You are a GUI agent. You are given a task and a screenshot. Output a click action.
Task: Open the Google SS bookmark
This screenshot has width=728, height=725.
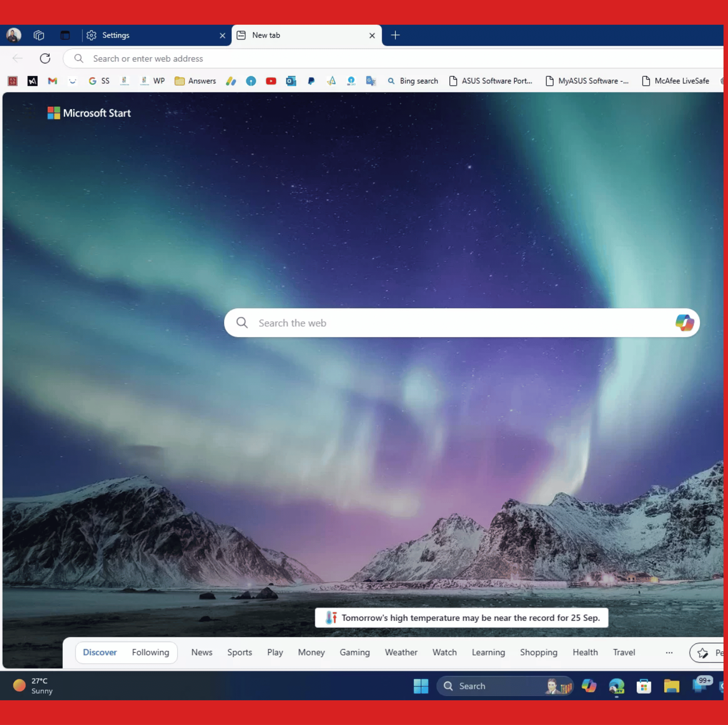(x=99, y=81)
